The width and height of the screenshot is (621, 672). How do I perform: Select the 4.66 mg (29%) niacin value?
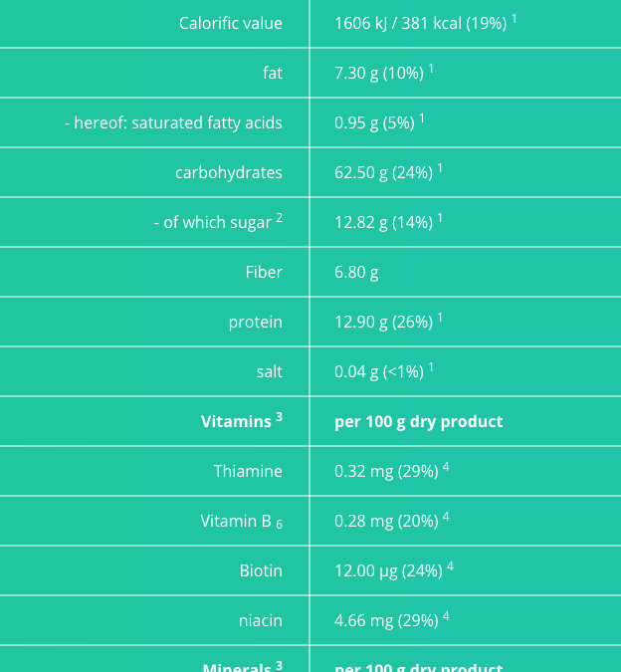coord(386,620)
